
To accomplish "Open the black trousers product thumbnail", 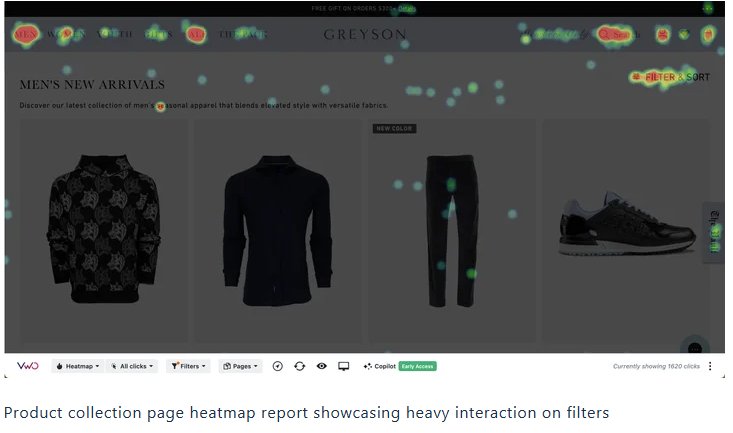I will [x=453, y=231].
